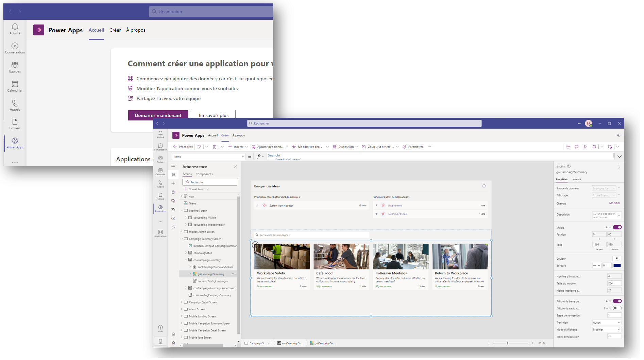The height and width of the screenshot is (360, 644).
Task: Toggle Afficher la barre de défilement switch
Action: [617, 301]
